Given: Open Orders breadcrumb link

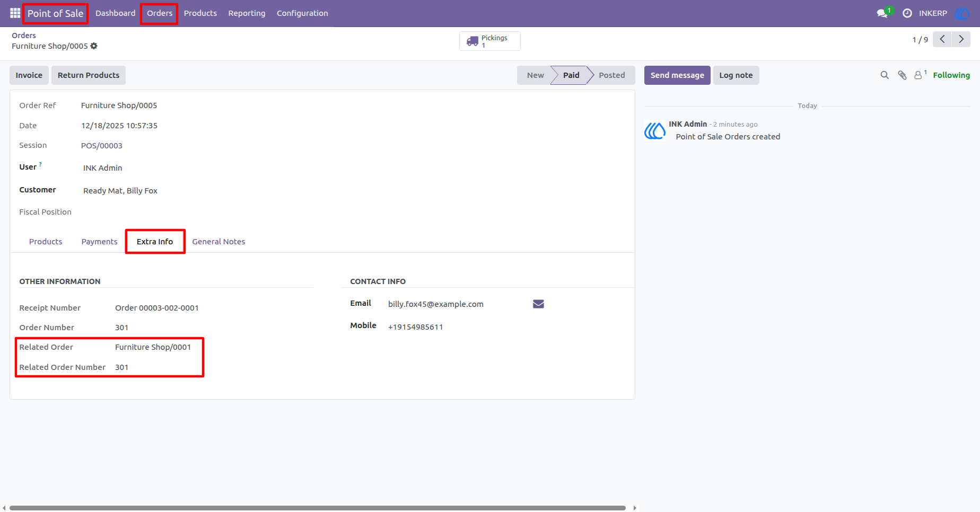Looking at the screenshot, I should pos(24,36).
